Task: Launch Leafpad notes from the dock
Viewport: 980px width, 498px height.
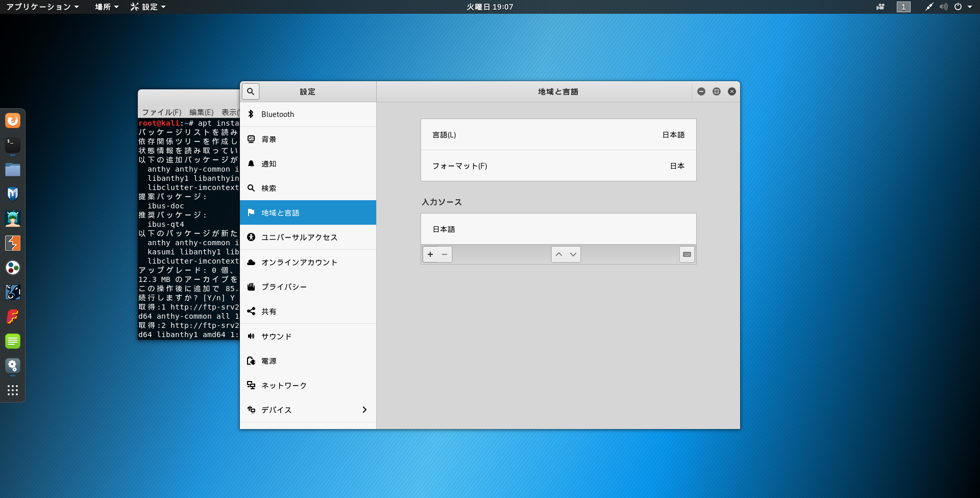Action: point(13,341)
